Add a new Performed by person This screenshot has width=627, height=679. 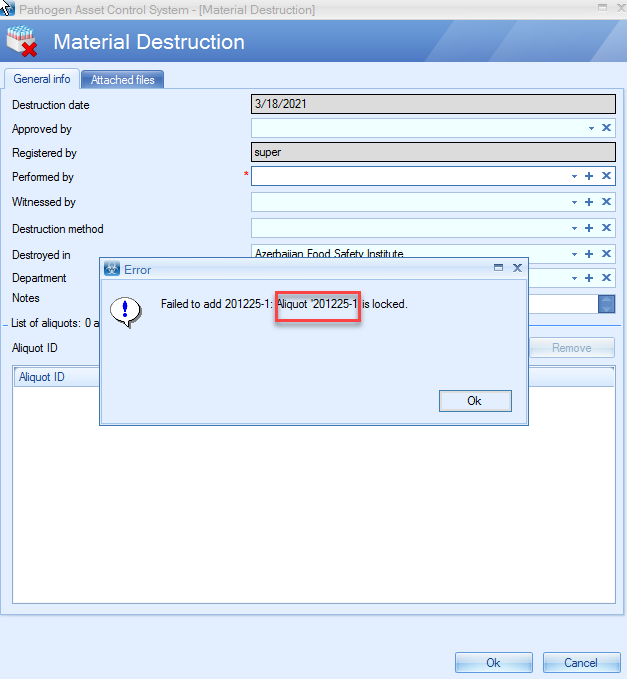tap(590, 176)
